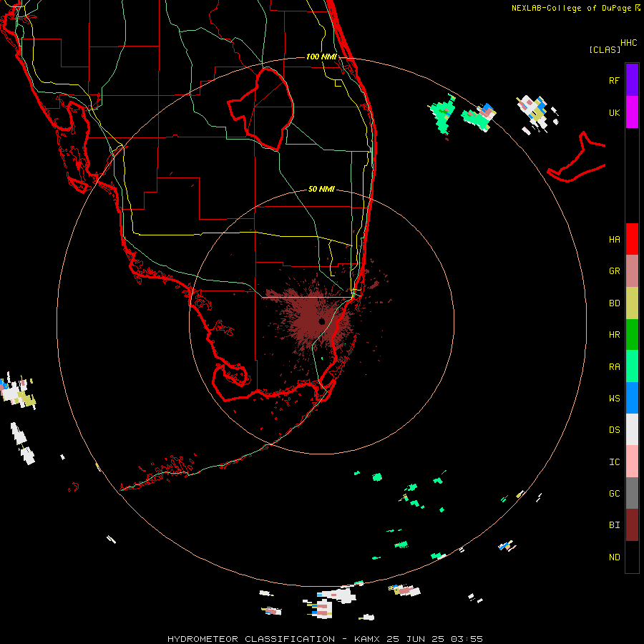
Task: Click the HR green legend swatch
Action: point(632,335)
